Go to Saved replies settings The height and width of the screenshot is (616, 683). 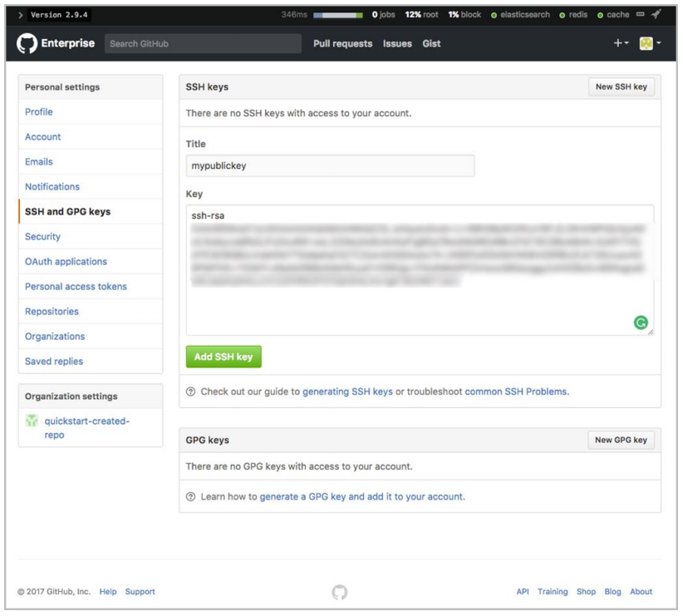(54, 361)
